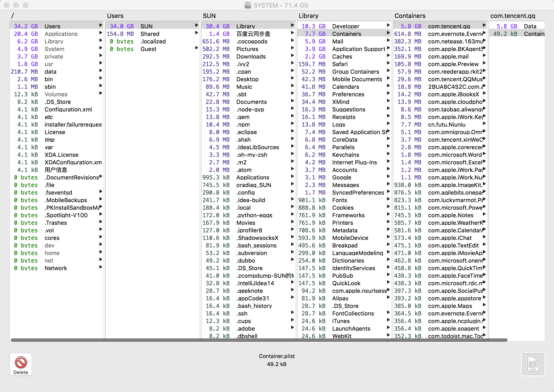Select the Application Support folder
The width and height of the screenshot is (554, 392).
click(x=358, y=49)
